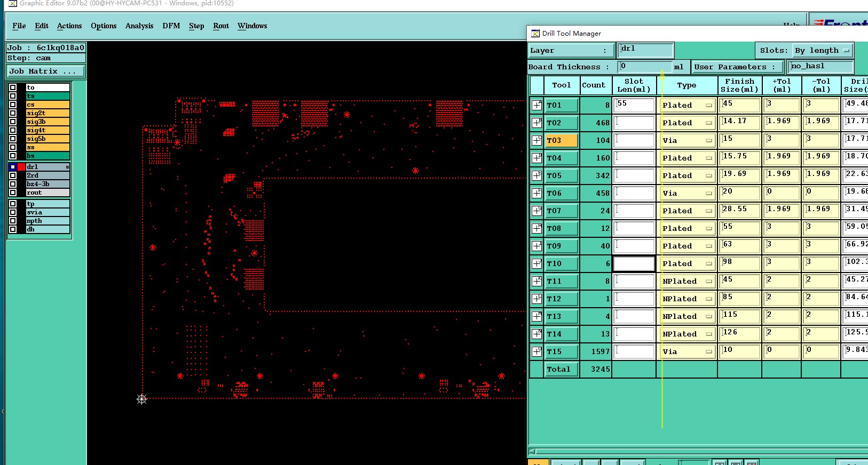868x465 pixels.
Task: Expand tool T04 row details
Action: coord(536,158)
